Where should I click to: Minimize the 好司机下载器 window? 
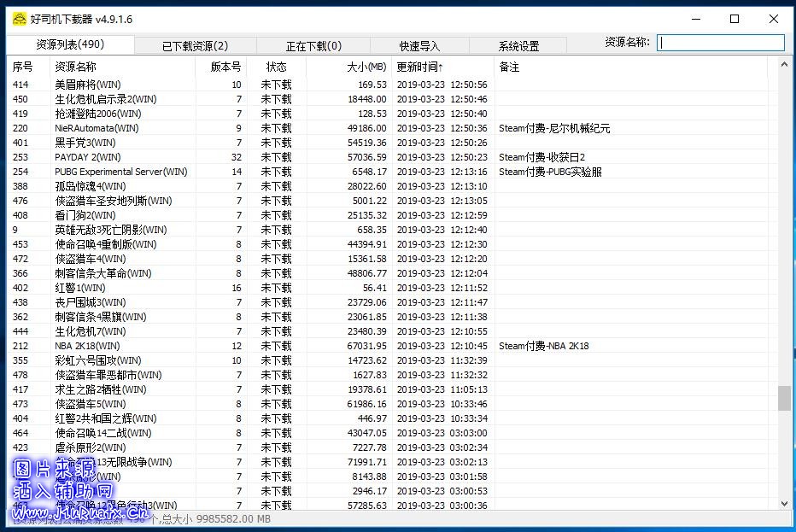[x=696, y=20]
